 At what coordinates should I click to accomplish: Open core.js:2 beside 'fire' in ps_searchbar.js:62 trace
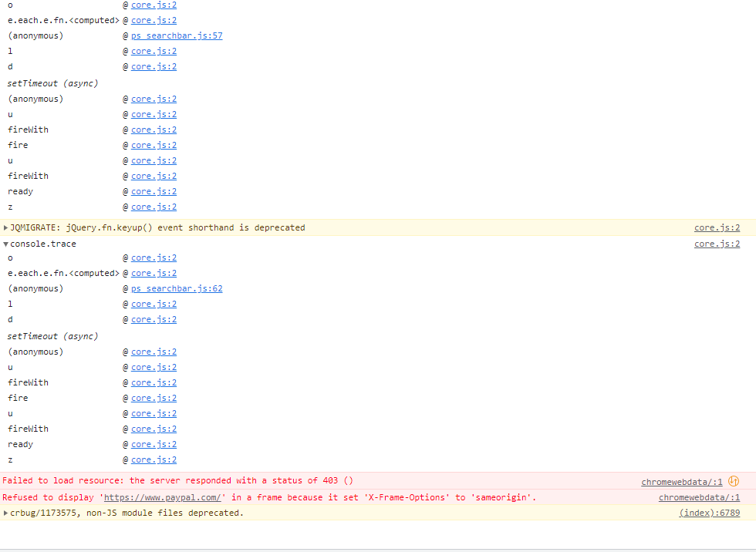(x=154, y=399)
